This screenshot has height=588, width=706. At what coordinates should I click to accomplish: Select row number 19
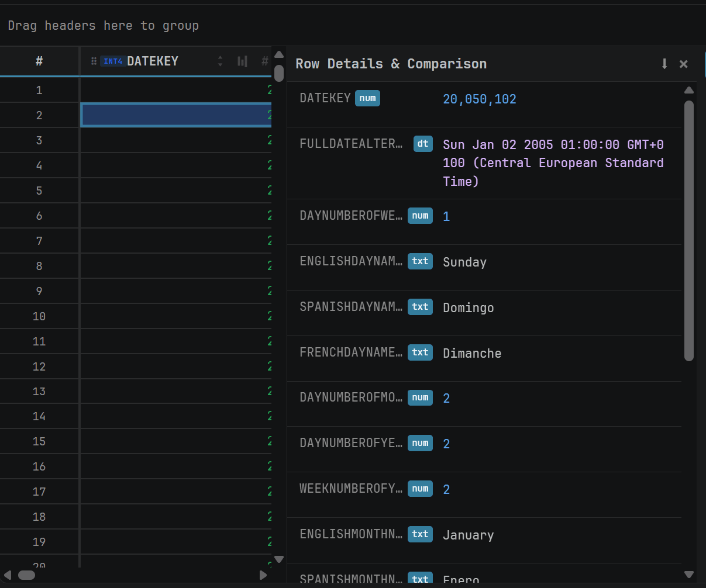tap(39, 542)
